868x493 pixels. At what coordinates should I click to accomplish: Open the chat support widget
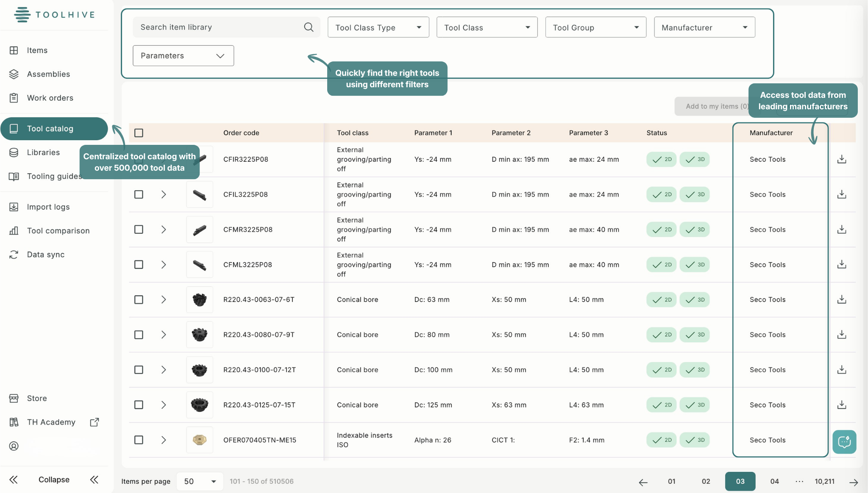(x=844, y=442)
